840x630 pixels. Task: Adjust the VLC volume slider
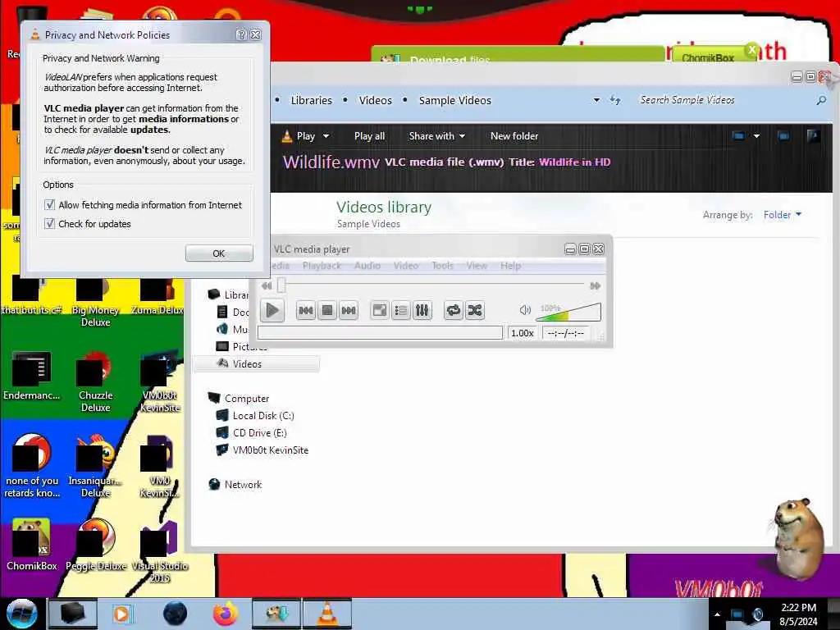coord(568,312)
